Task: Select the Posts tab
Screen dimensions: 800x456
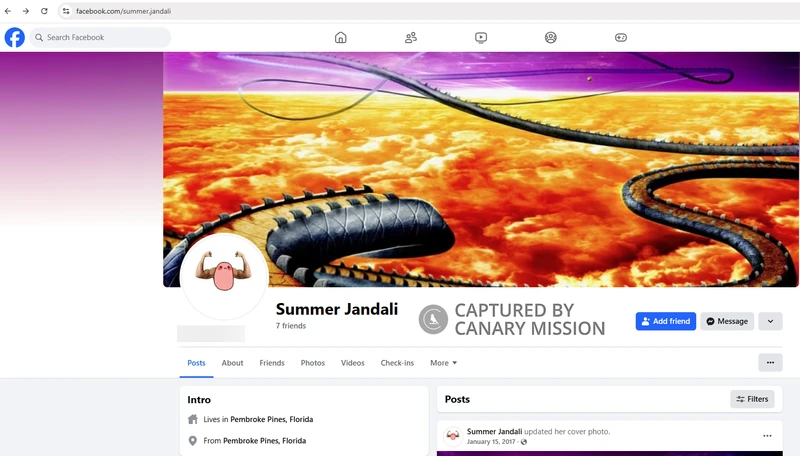Action: coord(196,363)
